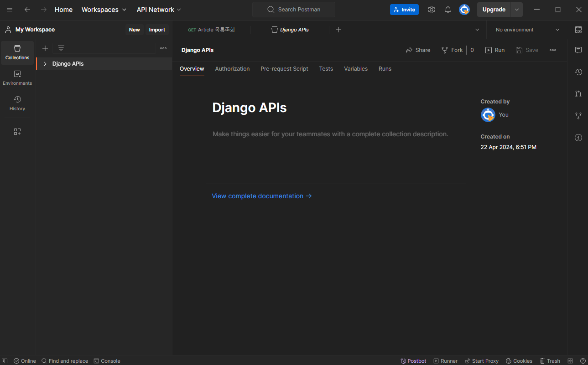Go to Home

click(63, 10)
